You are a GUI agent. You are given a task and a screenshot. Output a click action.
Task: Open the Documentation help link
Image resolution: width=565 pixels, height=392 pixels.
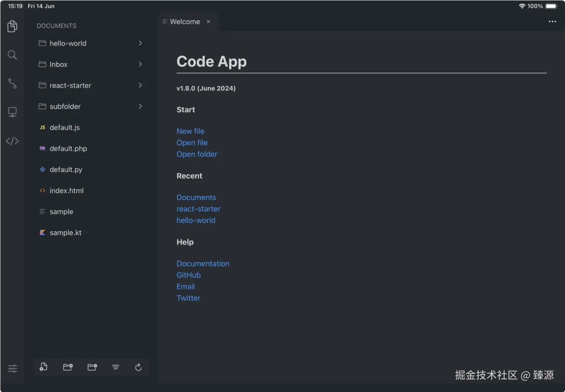point(203,263)
